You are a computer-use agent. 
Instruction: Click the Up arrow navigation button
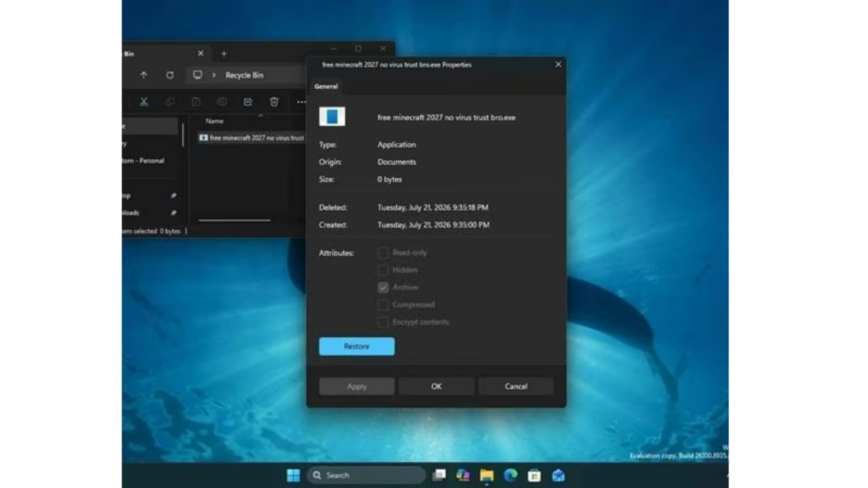144,75
